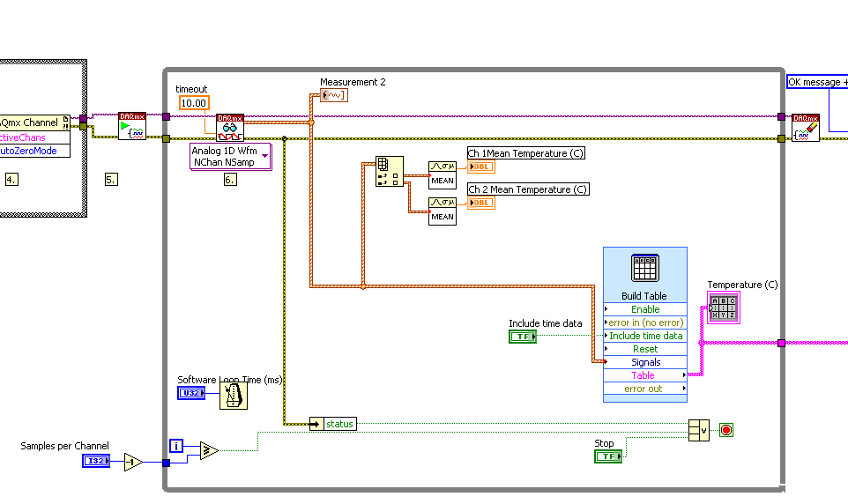Select the AutoZeroMode property row
This screenshot has width=848, height=504.
tap(33, 151)
